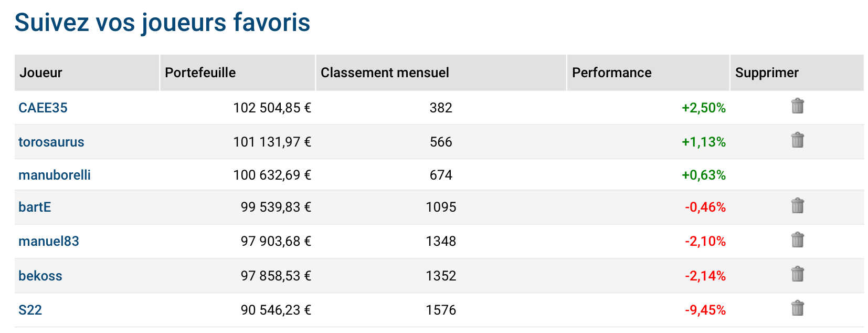This screenshot has height=333, width=868.
Task: Remove torosaurus using the trash icon
Action: click(x=797, y=140)
